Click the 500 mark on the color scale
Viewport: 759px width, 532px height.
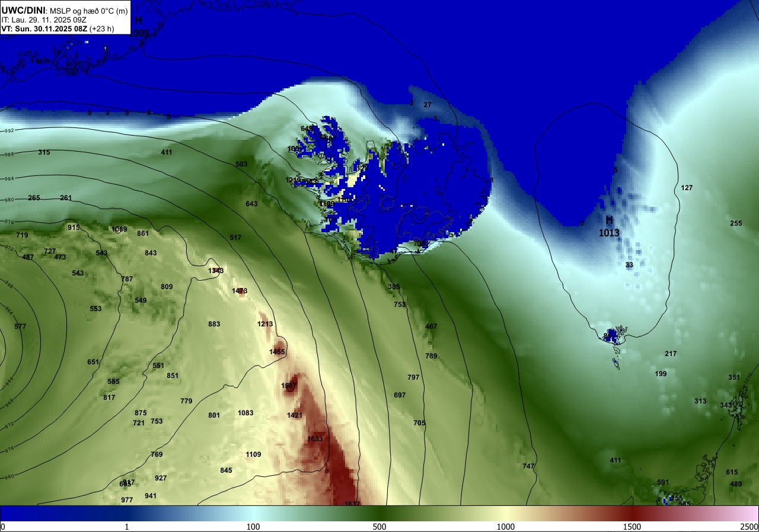[x=379, y=527]
